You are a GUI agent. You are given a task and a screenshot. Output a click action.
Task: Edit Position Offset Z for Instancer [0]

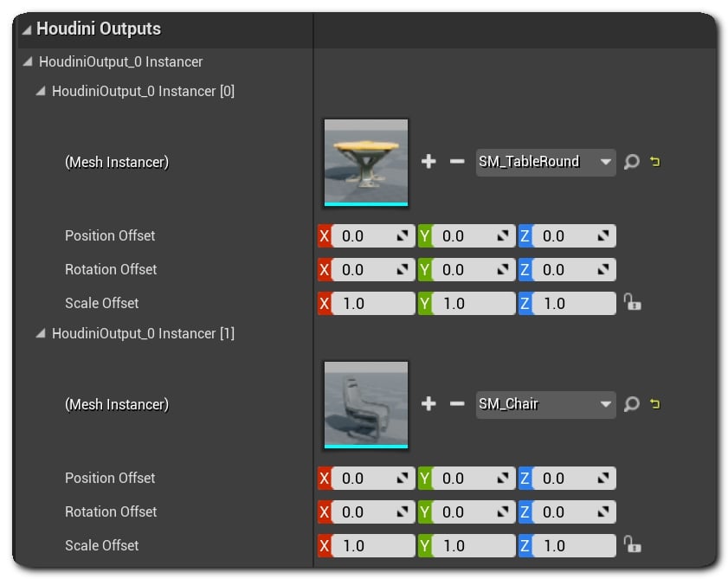tap(574, 236)
